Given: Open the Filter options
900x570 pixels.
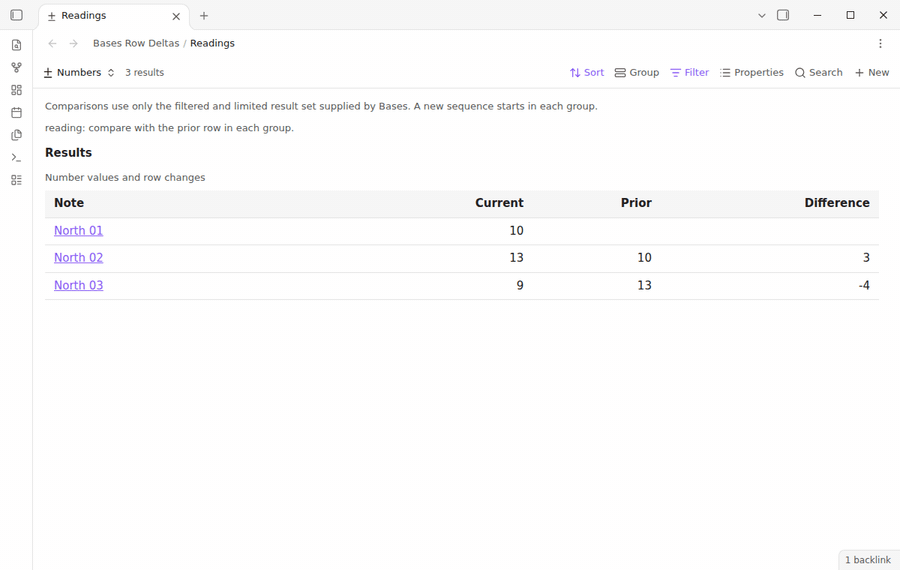Looking at the screenshot, I should point(689,72).
